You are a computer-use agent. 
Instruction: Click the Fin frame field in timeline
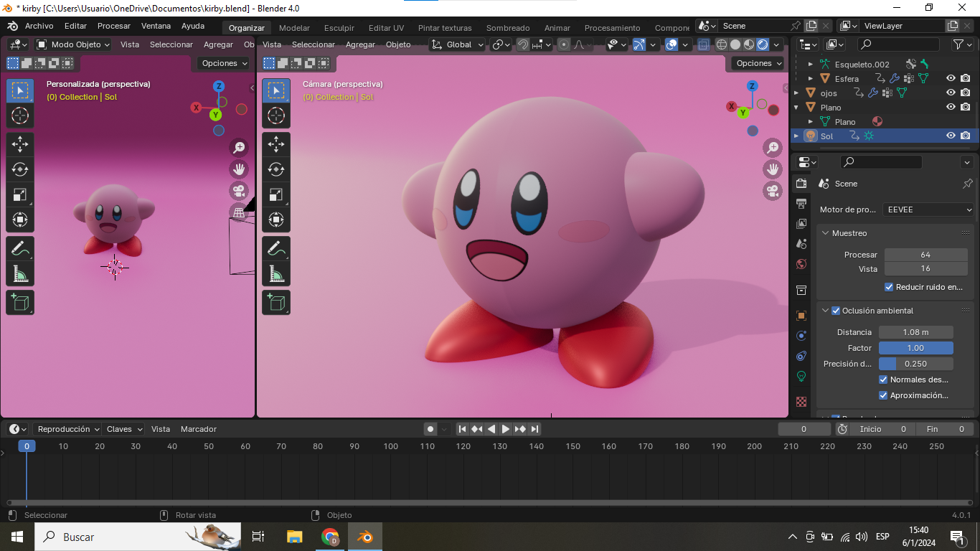pos(945,428)
